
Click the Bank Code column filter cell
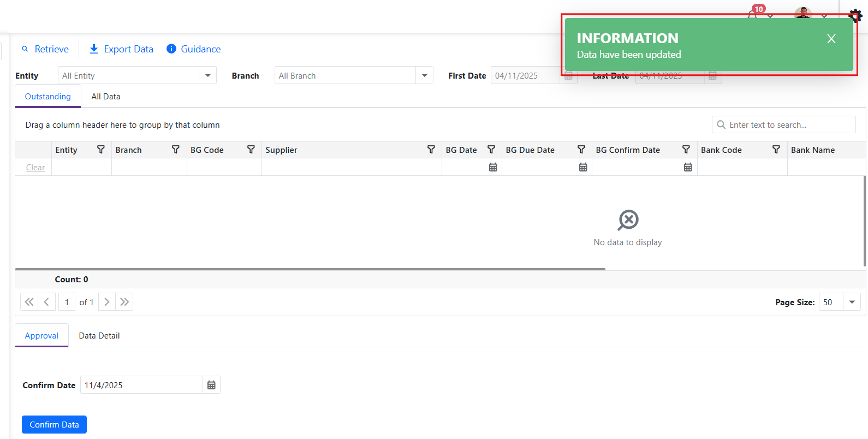pos(742,167)
